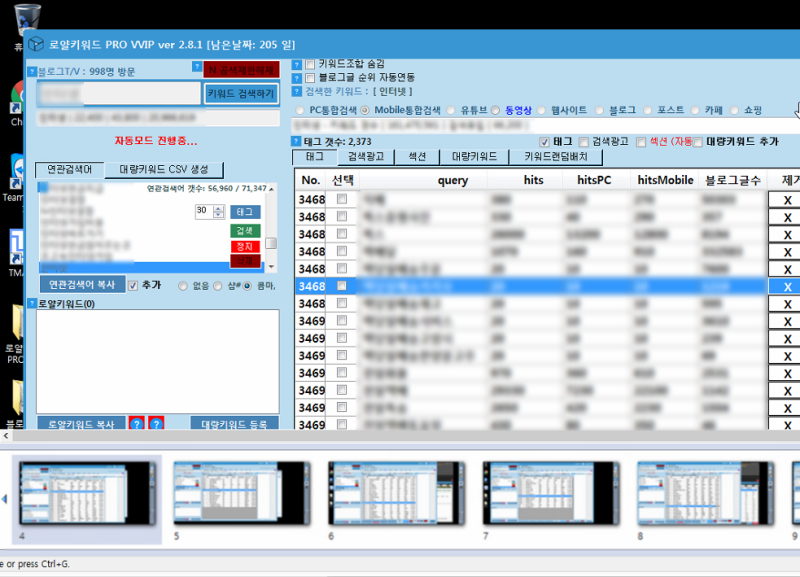800x577 pixels.
Task: Open help icon beside 태그 갯수
Action: coord(296,141)
